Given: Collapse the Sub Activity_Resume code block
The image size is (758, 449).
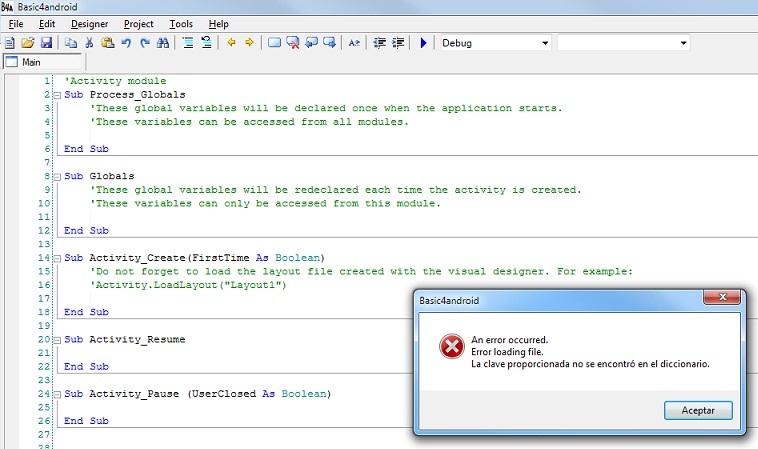Looking at the screenshot, I should (57, 340).
